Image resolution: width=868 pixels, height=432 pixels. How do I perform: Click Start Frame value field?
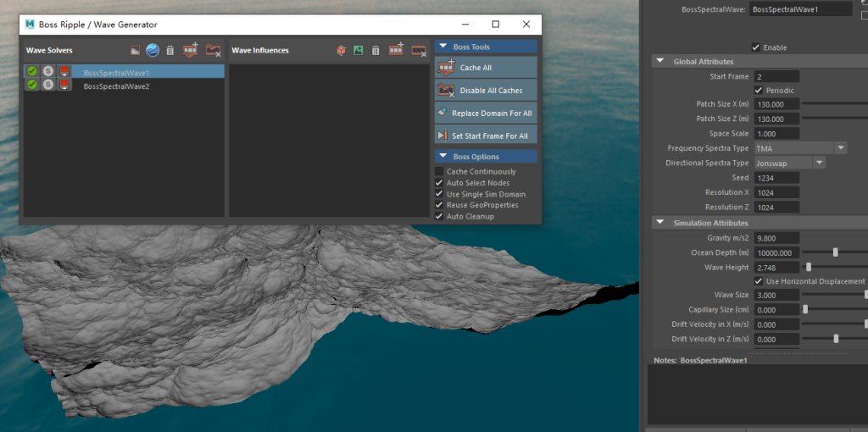(776, 76)
